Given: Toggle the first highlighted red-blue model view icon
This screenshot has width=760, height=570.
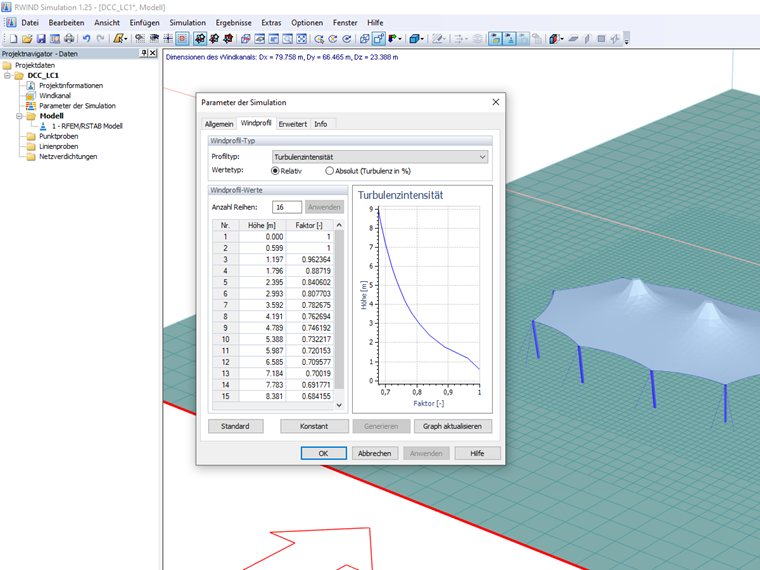Looking at the screenshot, I should coord(200,39).
